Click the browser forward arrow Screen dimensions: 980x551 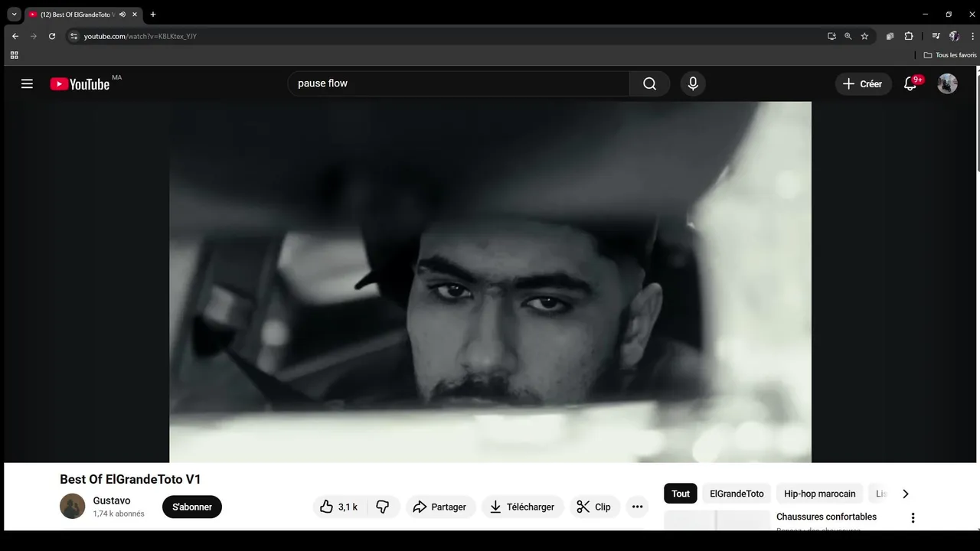34,36
